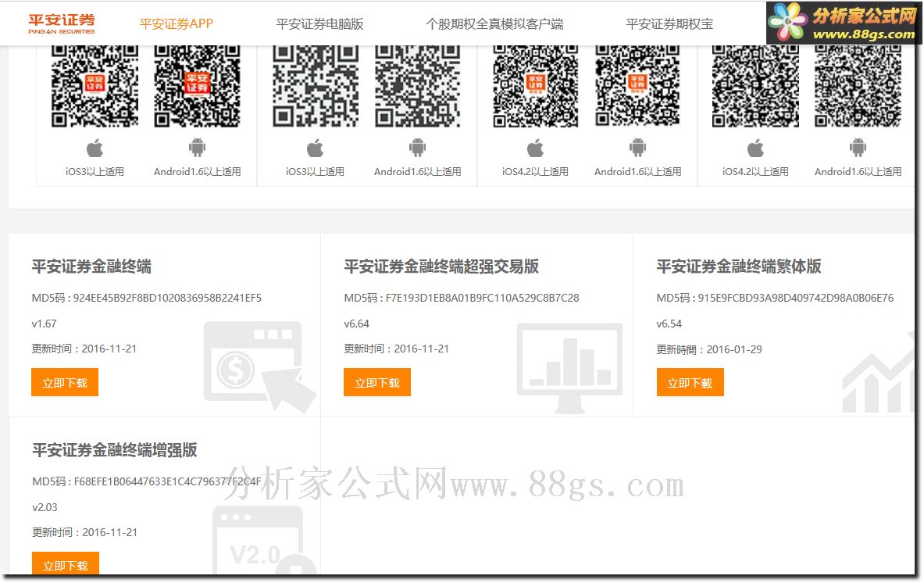924x583 pixels.
Task: Click the Android icon in first app card
Action: [198, 148]
